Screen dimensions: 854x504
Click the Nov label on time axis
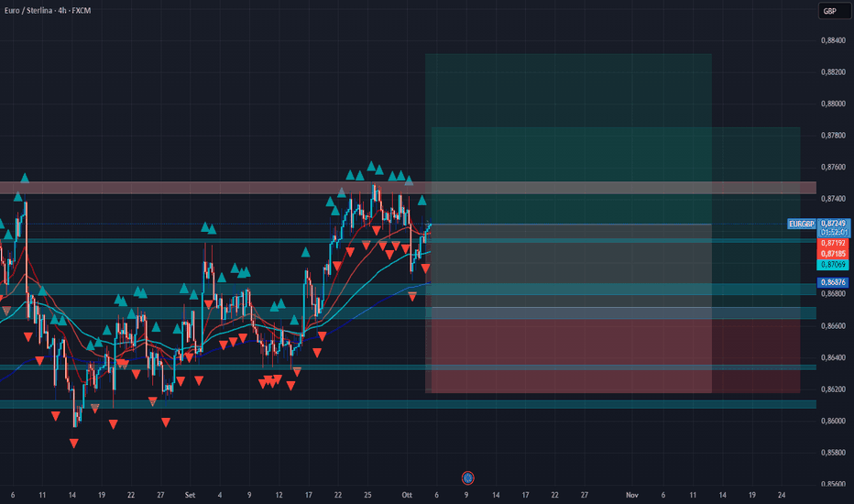tap(631, 495)
